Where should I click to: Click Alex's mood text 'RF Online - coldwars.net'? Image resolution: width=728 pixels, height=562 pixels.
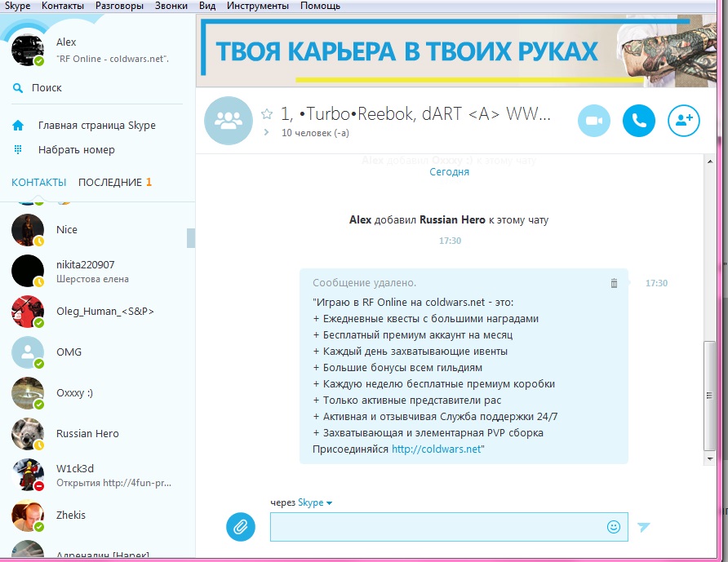click(x=113, y=59)
